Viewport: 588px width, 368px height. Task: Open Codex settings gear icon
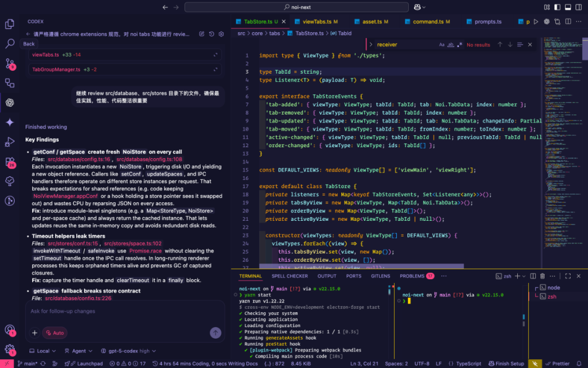221,34
